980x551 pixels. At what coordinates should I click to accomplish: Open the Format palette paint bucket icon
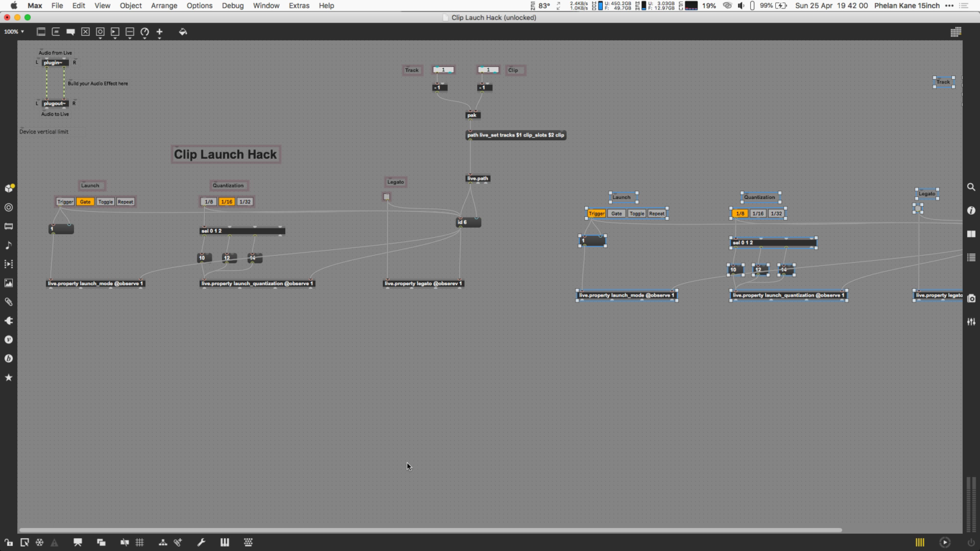[183, 31]
